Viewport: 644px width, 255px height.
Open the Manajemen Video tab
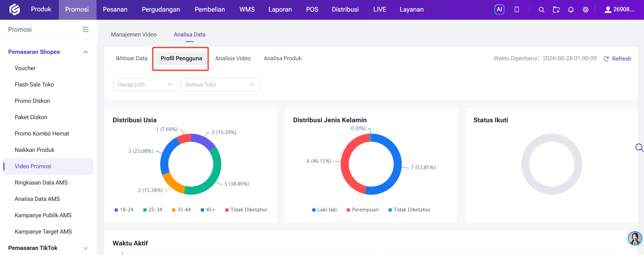[x=134, y=34]
